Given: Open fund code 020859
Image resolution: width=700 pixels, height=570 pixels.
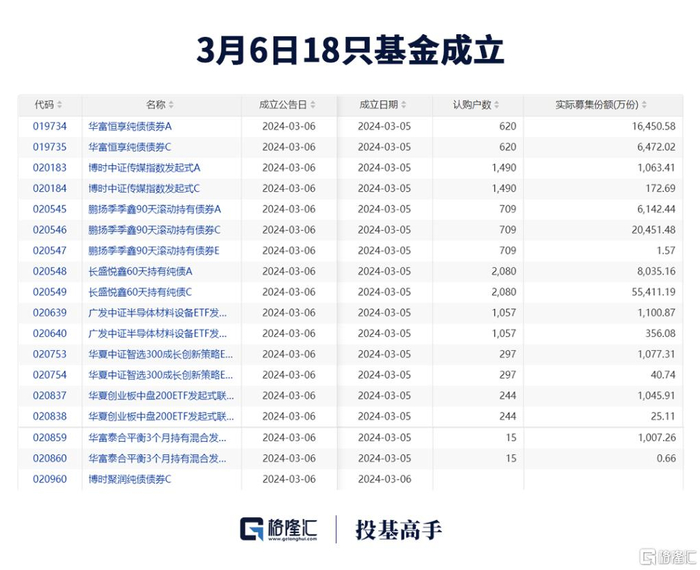Looking at the screenshot, I should tap(50, 437).
